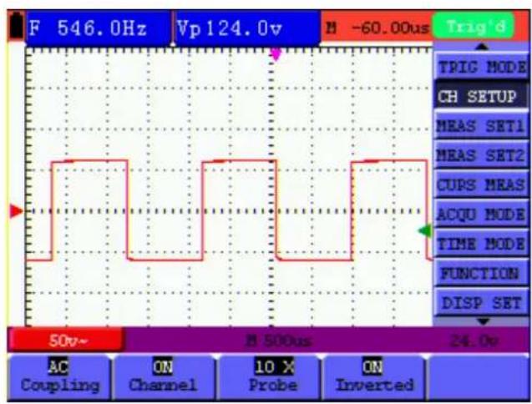
Task: Click the 24.0v trigger level readout
Action: pos(474,341)
